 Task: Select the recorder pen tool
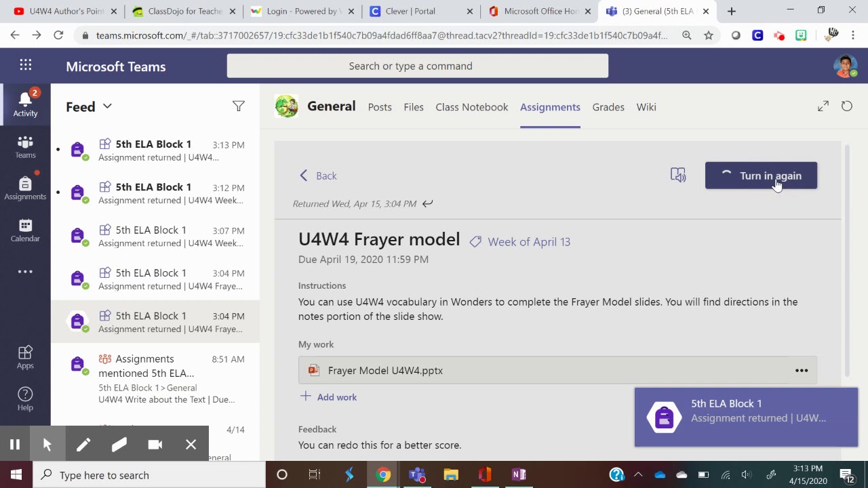(x=83, y=445)
